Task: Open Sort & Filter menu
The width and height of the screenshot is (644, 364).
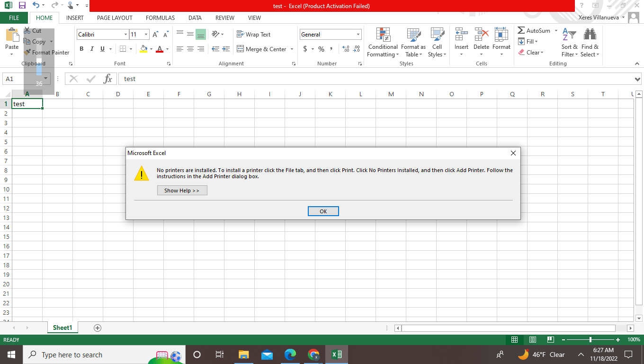Action: (570, 43)
